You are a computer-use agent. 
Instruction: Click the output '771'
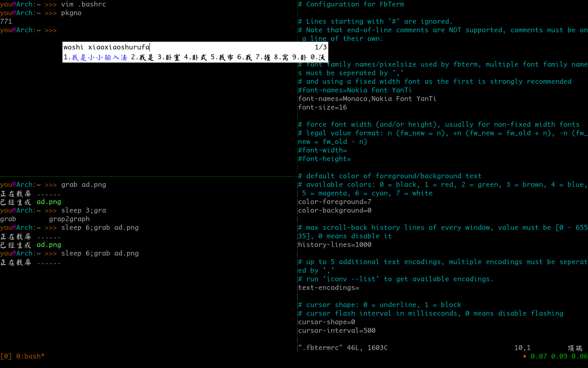click(6, 21)
